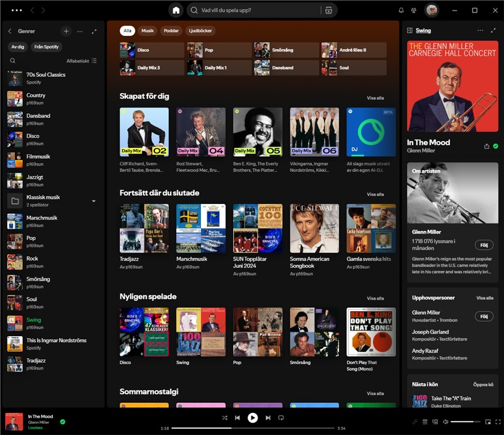Open the Browse icon in search bar

click(x=328, y=10)
